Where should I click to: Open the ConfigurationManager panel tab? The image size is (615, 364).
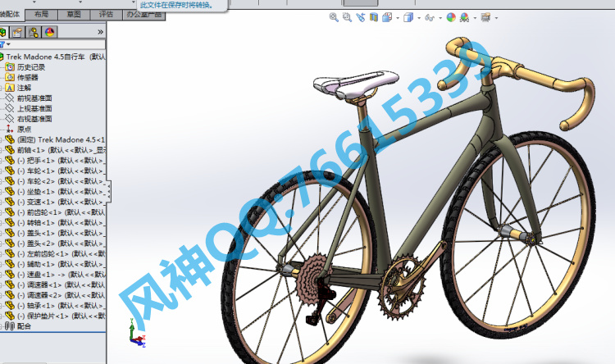click(34, 32)
